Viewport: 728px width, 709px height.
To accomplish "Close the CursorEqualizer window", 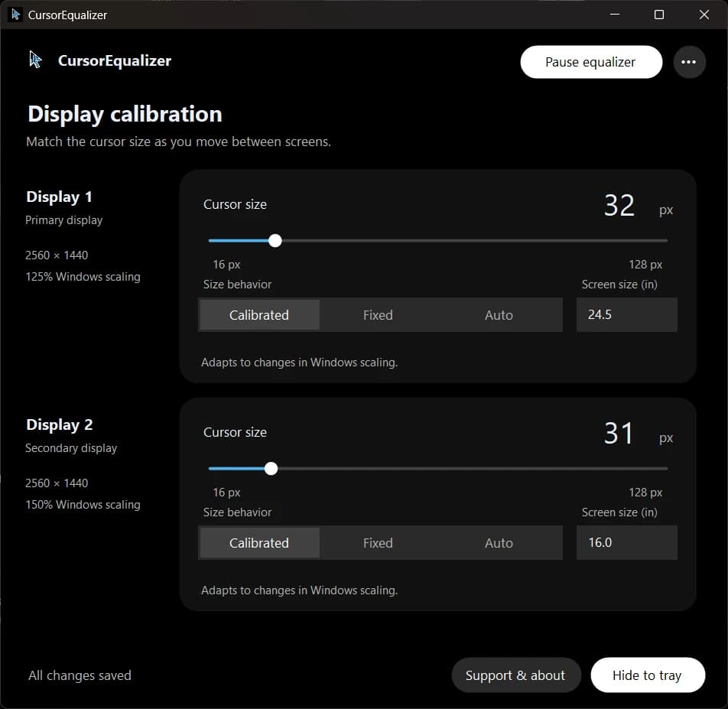I will (704, 15).
